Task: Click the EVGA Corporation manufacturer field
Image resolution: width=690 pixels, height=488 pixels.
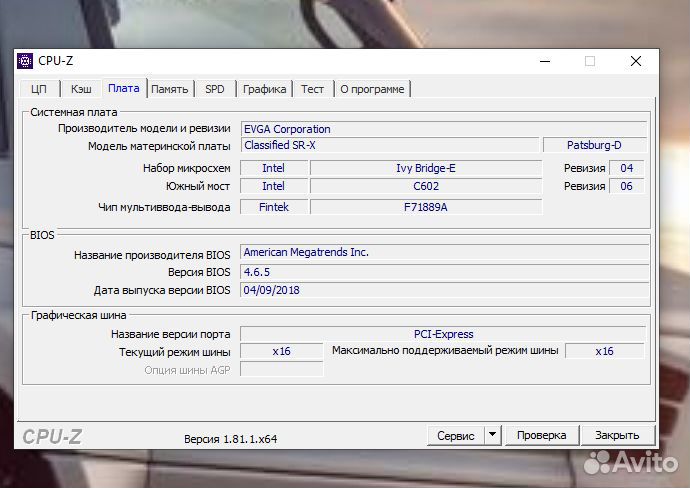Action: pos(444,129)
